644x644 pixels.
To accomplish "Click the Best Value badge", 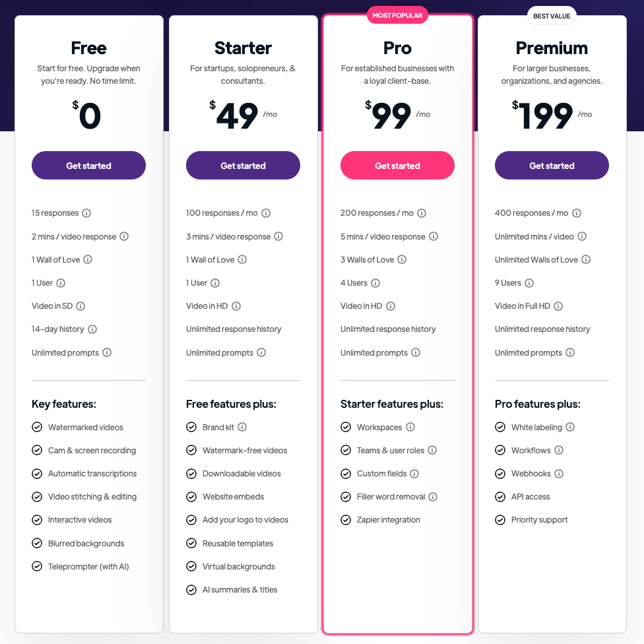I will tap(552, 16).
